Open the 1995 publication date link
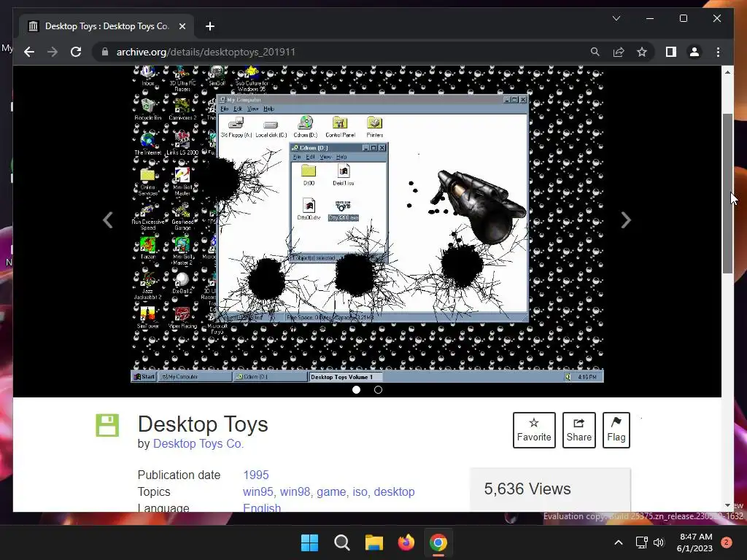This screenshot has width=747, height=560. (256, 475)
